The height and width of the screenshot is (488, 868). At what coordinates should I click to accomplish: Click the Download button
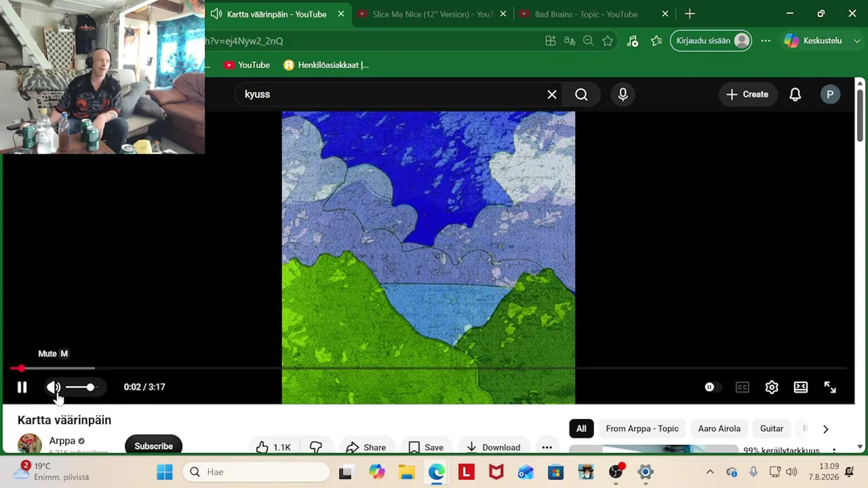[x=493, y=447]
